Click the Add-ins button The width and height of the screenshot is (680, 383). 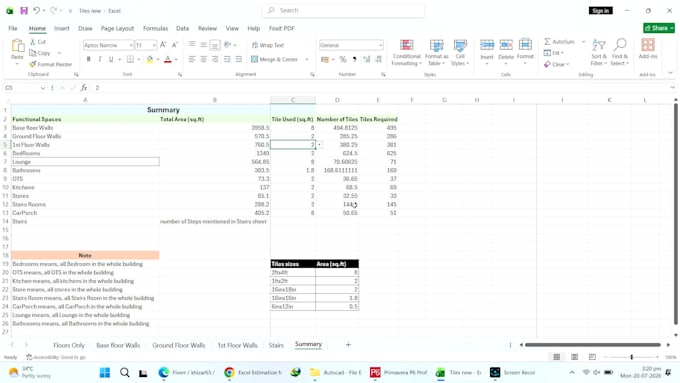tap(648, 49)
